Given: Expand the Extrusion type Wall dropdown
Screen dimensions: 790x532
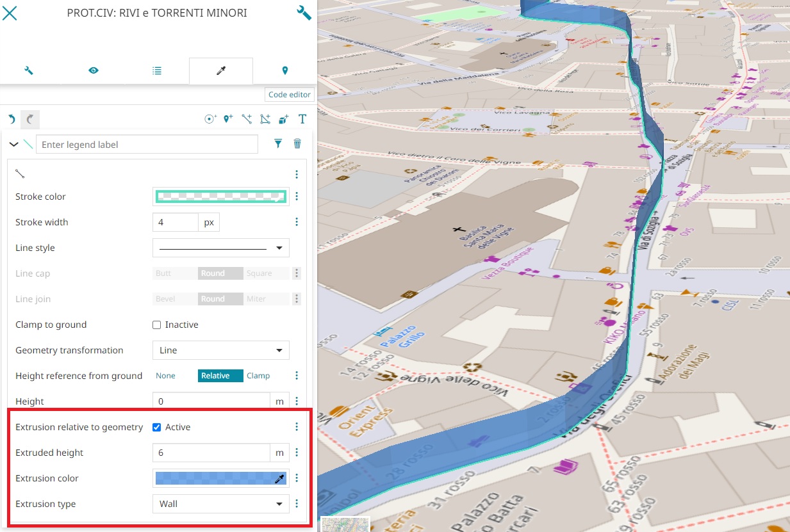Looking at the screenshot, I should coord(220,504).
